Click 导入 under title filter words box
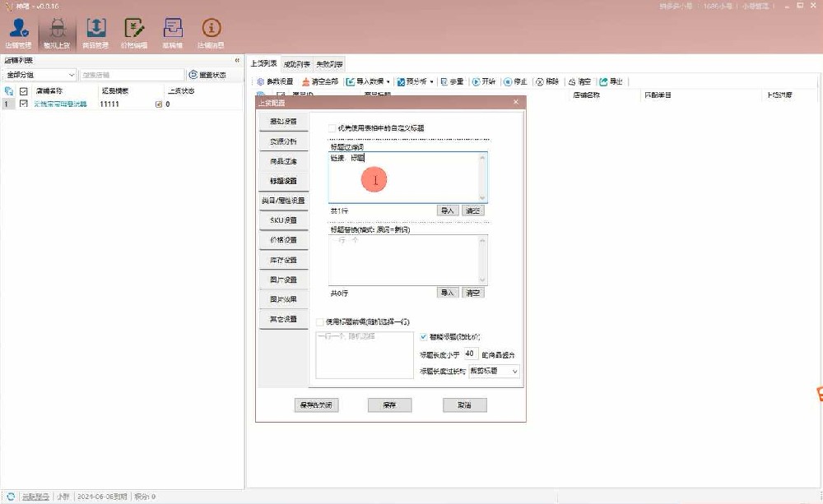The width and height of the screenshot is (823, 504). pos(448,210)
